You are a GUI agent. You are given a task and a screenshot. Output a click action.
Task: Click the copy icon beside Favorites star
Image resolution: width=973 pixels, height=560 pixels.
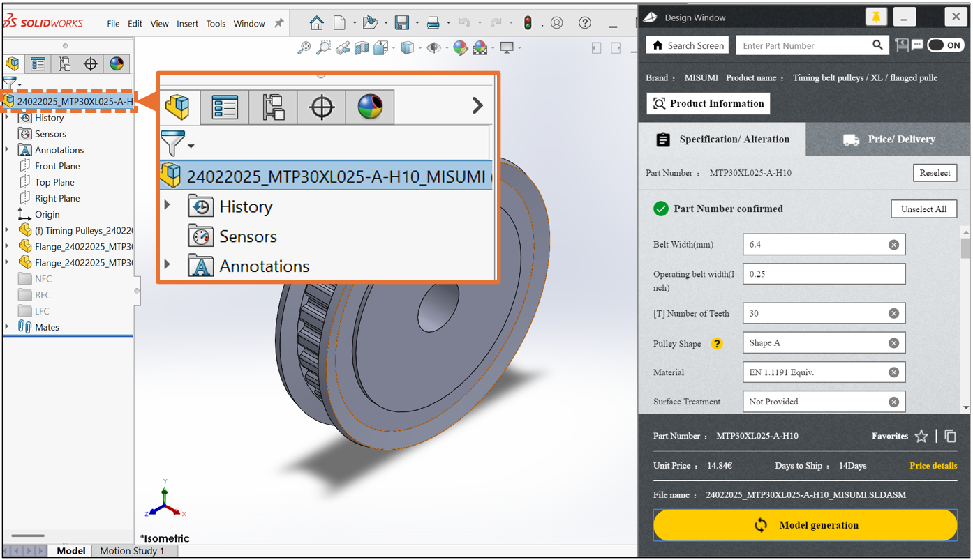[x=950, y=436]
